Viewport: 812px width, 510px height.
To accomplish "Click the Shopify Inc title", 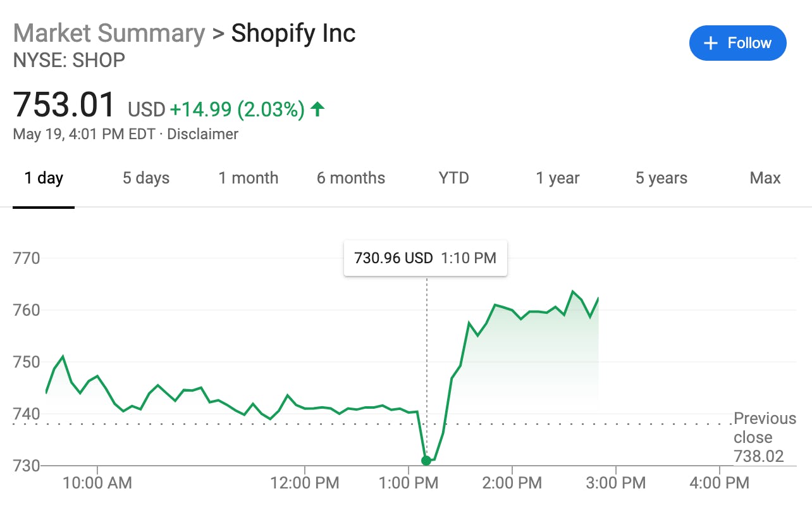I will [293, 33].
